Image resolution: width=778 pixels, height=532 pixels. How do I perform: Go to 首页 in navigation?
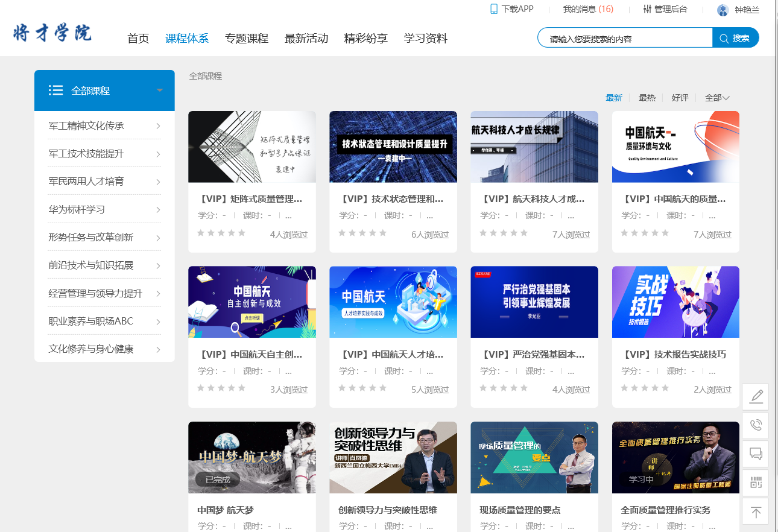[138, 39]
